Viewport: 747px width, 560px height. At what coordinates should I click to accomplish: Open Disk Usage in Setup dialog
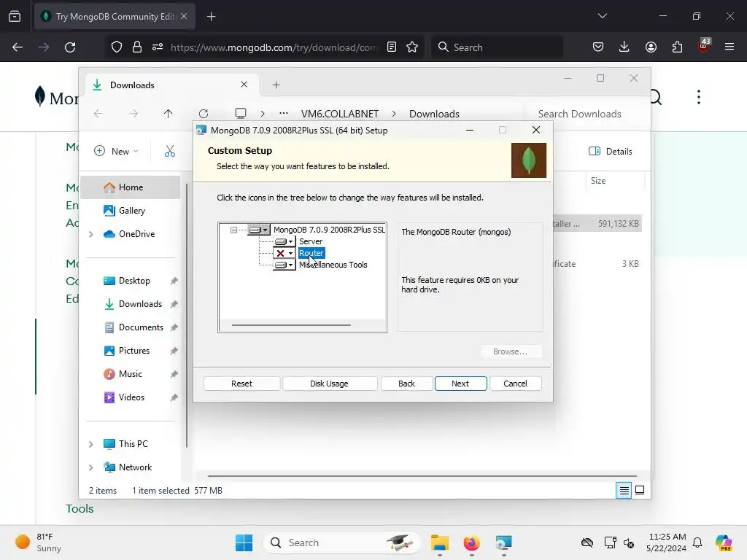click(x=329, y=384)
